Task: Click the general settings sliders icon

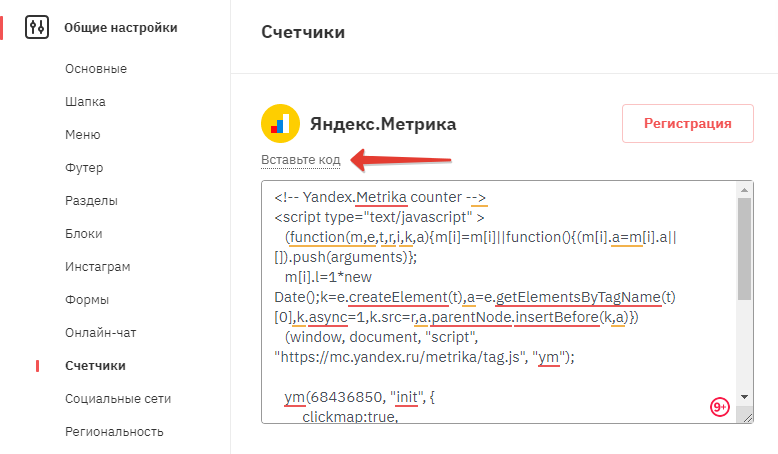Action: coord(37,27)
